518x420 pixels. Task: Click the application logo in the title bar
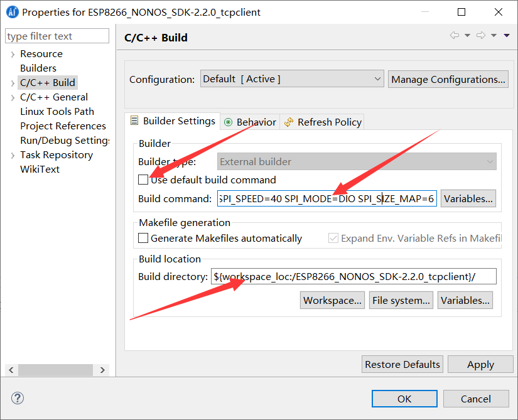point(13,11)
